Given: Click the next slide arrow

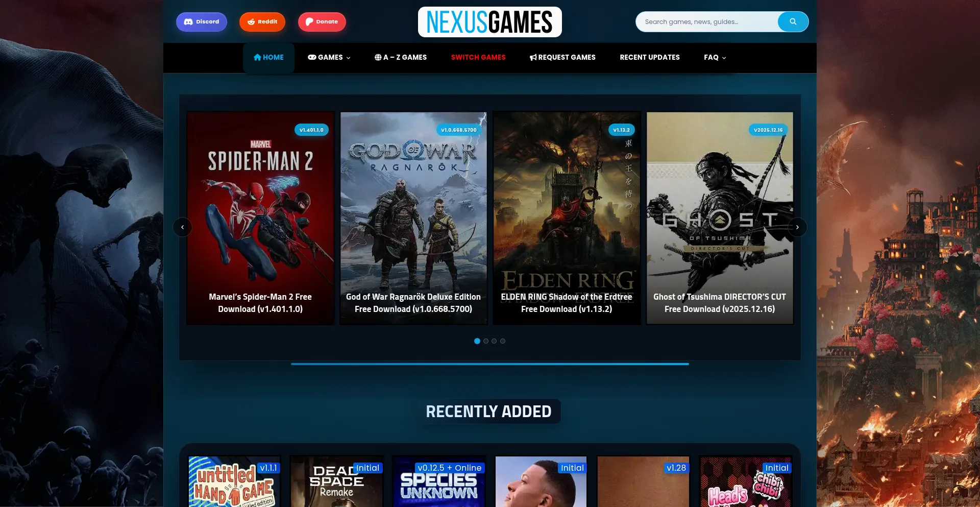Looking at the screenshot, I should (x=797, y=227).
